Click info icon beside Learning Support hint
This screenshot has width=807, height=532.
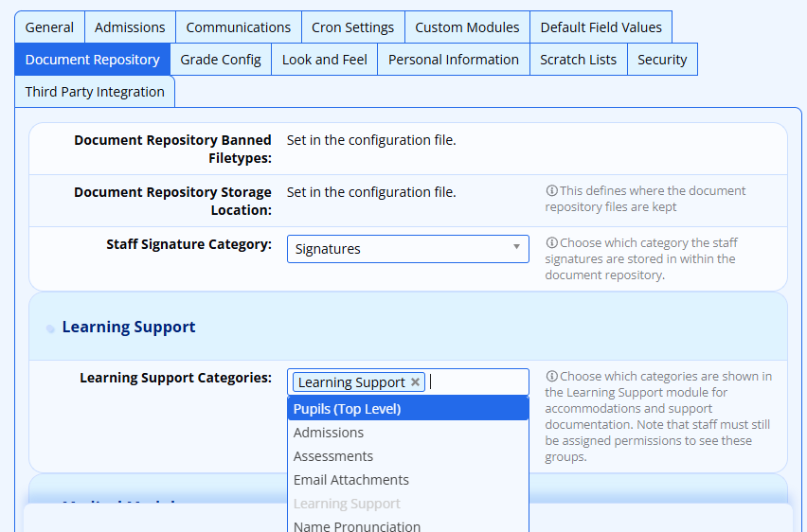coord(551,377)
